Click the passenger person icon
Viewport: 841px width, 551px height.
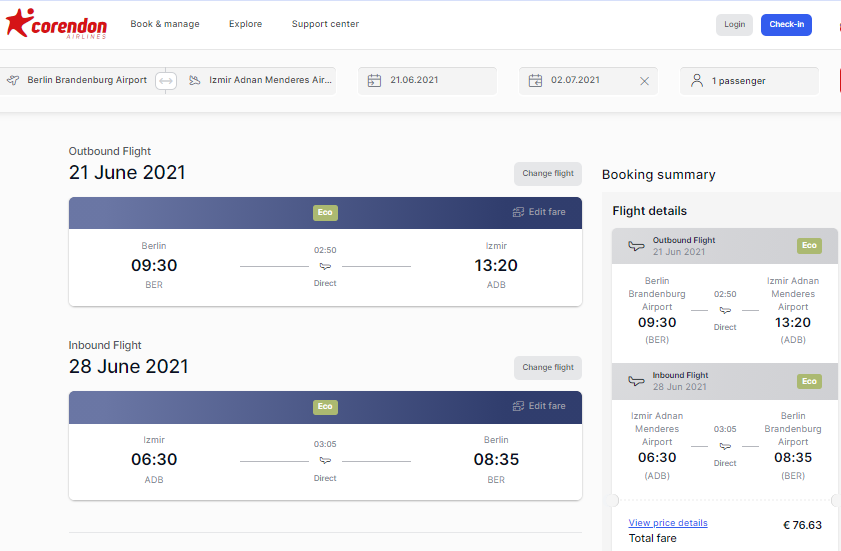[x=697, y=80]
